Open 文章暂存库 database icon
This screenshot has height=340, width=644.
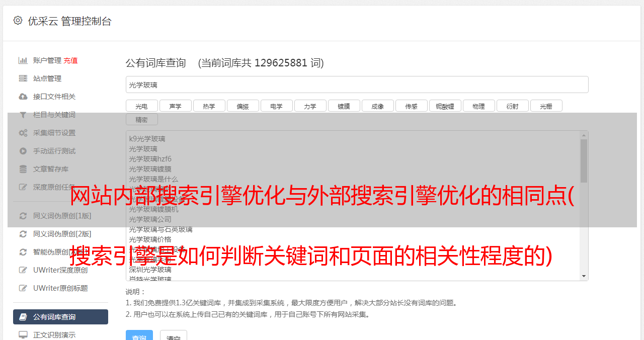(x=23, y=169)
